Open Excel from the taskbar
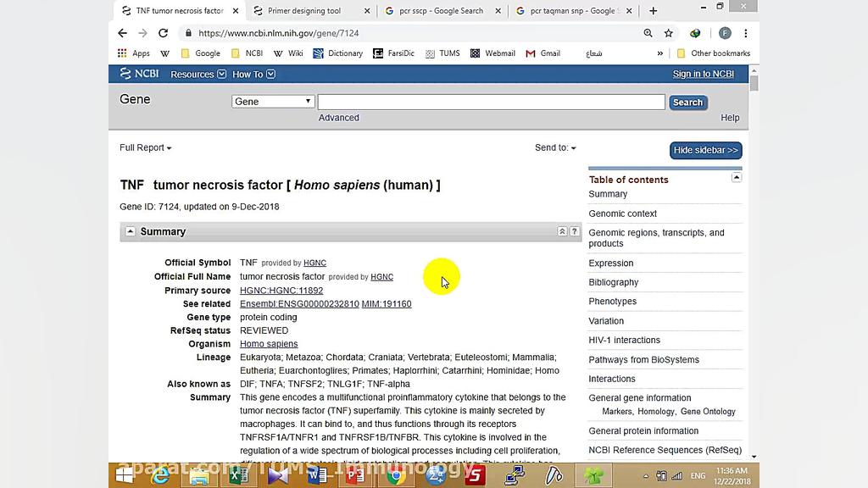 pyautogui.click(x=237, y=476)
